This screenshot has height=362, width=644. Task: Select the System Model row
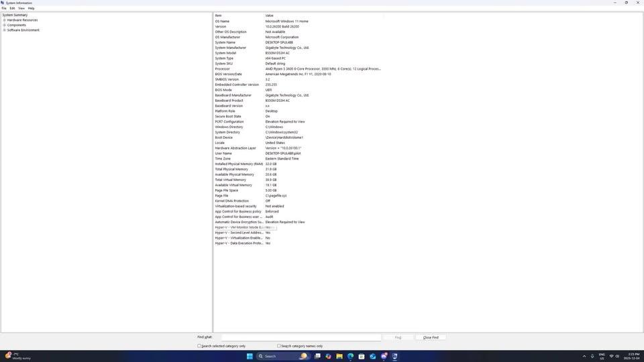pyautogui.click(x=299, y=53)
